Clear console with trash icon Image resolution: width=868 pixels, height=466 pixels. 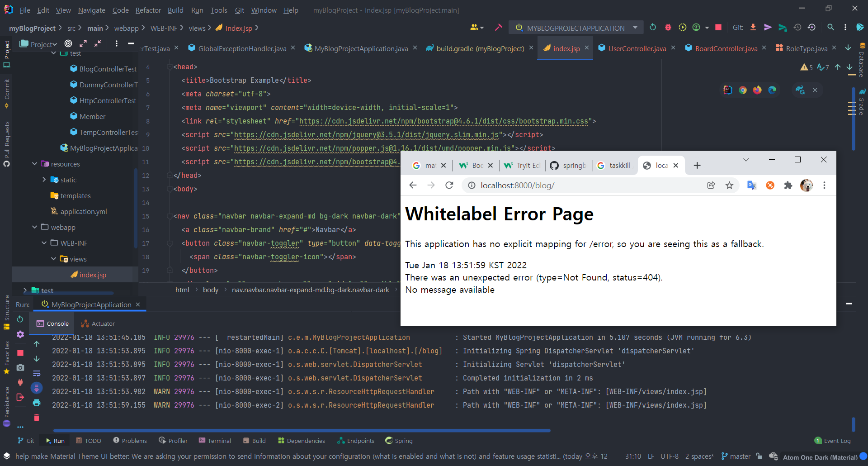[x=37, y=418]
